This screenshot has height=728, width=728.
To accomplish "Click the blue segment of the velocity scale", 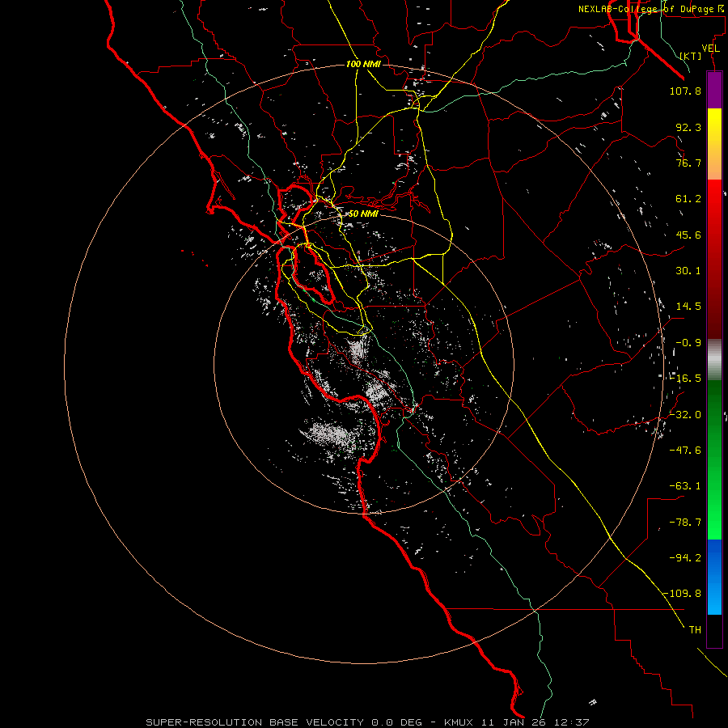I will (x=714, y=577).
